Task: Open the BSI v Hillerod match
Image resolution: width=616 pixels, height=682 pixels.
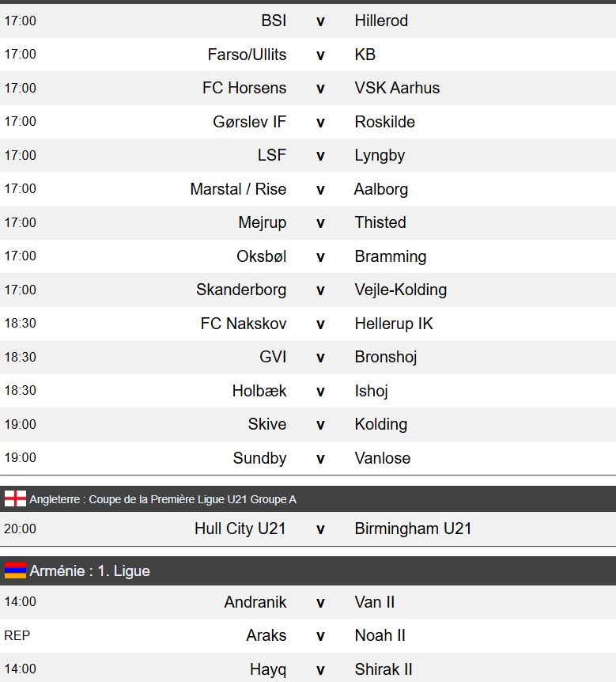Action: point(320,21)
